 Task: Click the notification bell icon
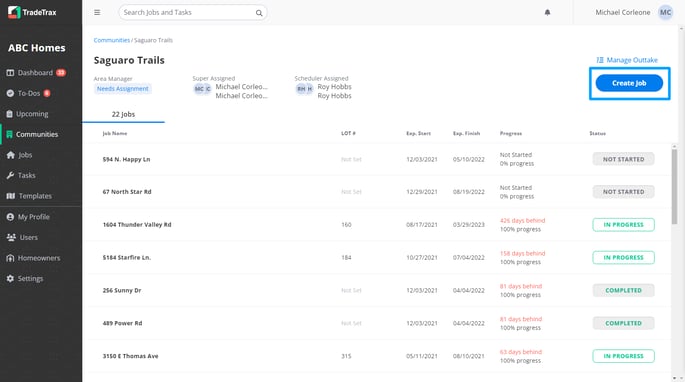point(547,12)
